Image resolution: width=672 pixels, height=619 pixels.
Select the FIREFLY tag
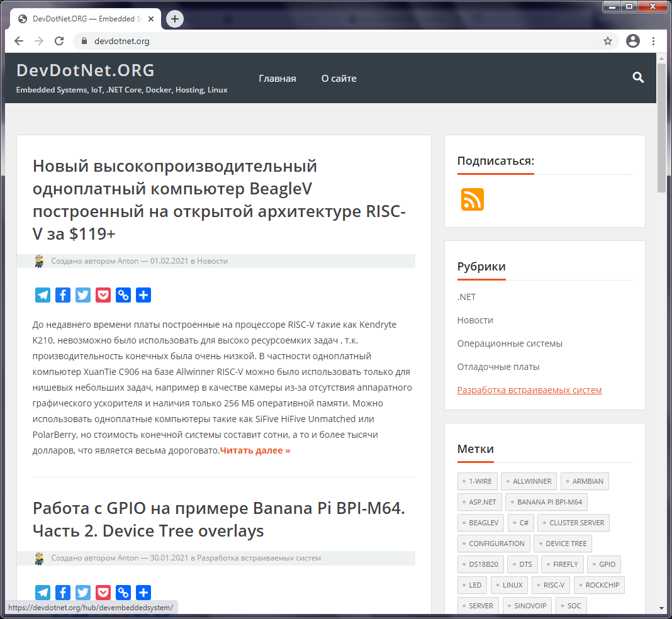coord(563,564)
